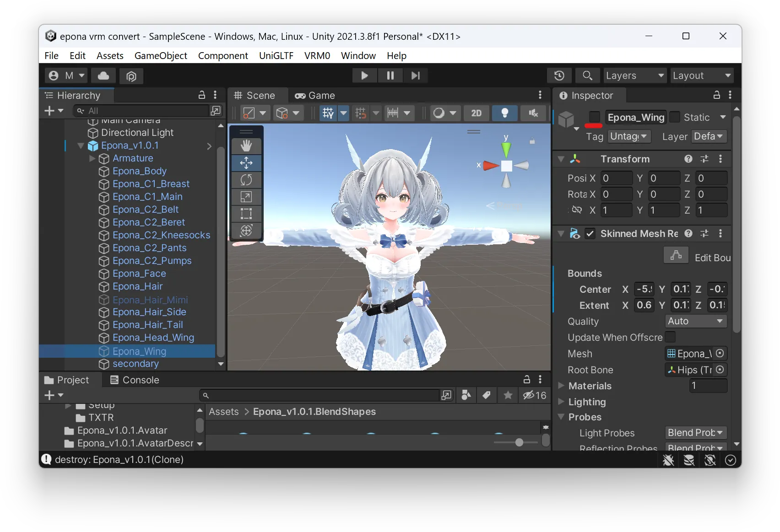
Task: Toggle scale constrained proportions link
Action: coord(577,210)
